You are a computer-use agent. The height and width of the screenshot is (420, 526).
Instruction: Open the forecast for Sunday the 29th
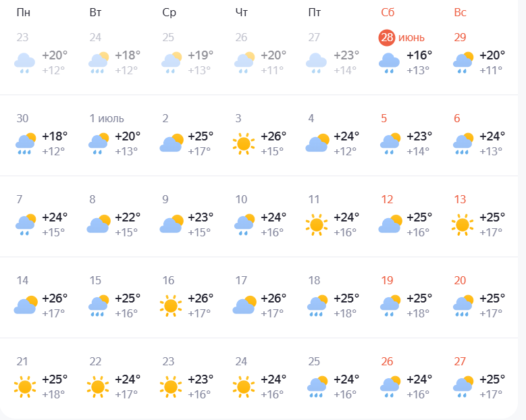tap(461, 38)
